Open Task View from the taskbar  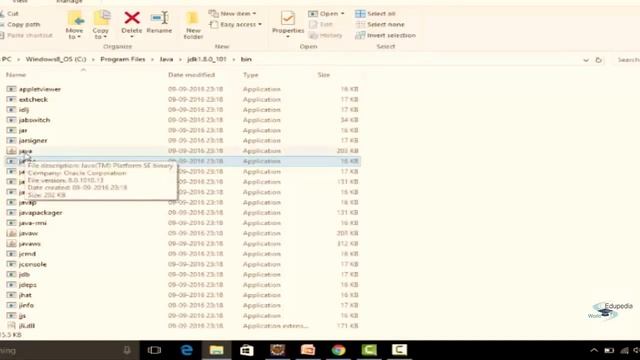click(154, 350)
